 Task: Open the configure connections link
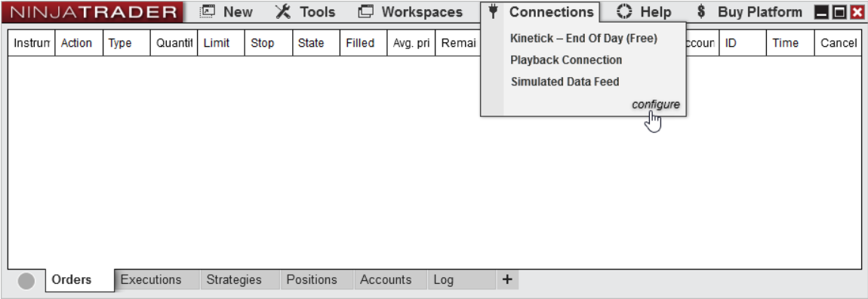655,104
